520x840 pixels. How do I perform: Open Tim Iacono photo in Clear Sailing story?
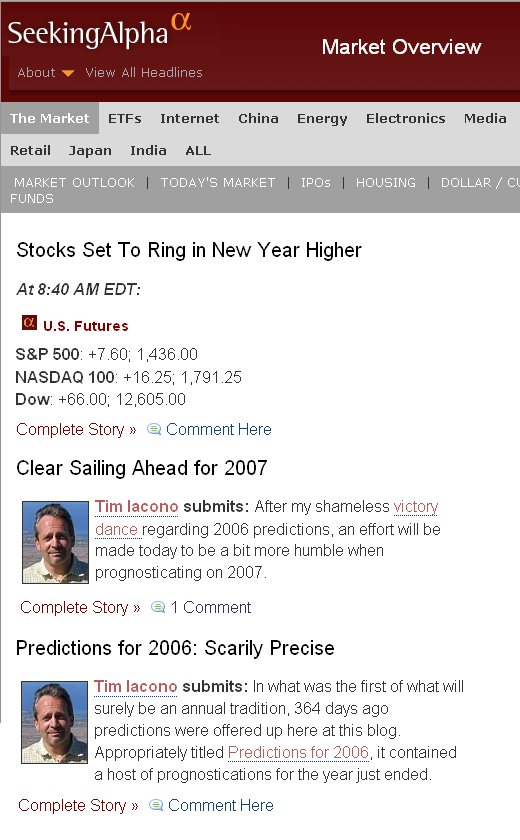(x=55, y=542)
